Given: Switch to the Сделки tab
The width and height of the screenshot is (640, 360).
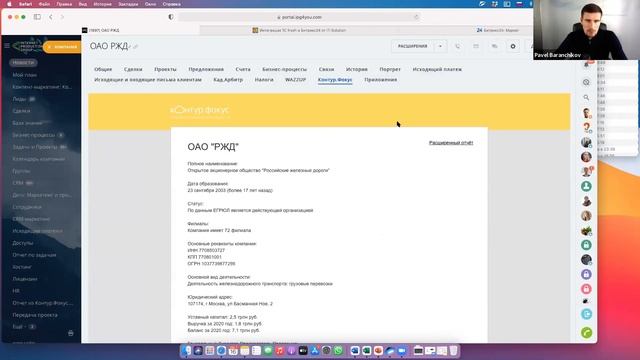Looking at the screenshot, I should click(133, 69).
